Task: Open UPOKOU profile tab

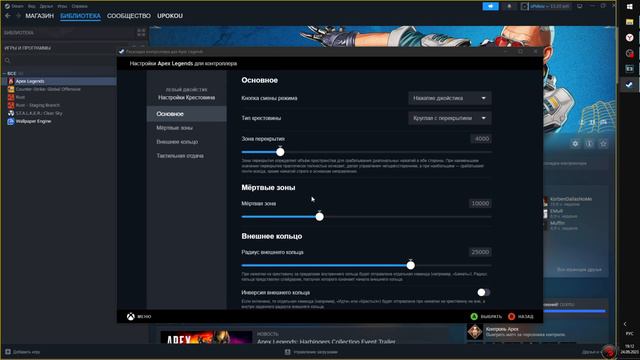Action: pyautogui.click(x=170, y=16)
